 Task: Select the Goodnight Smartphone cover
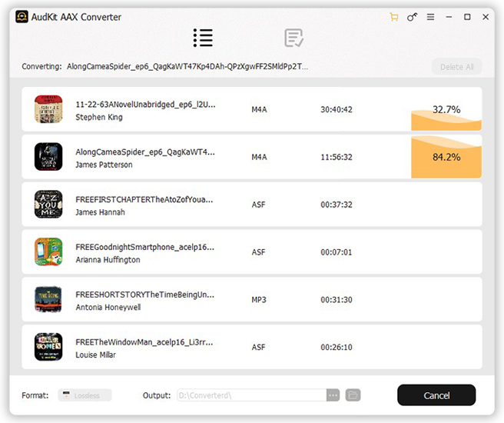(x=48, y=251)
